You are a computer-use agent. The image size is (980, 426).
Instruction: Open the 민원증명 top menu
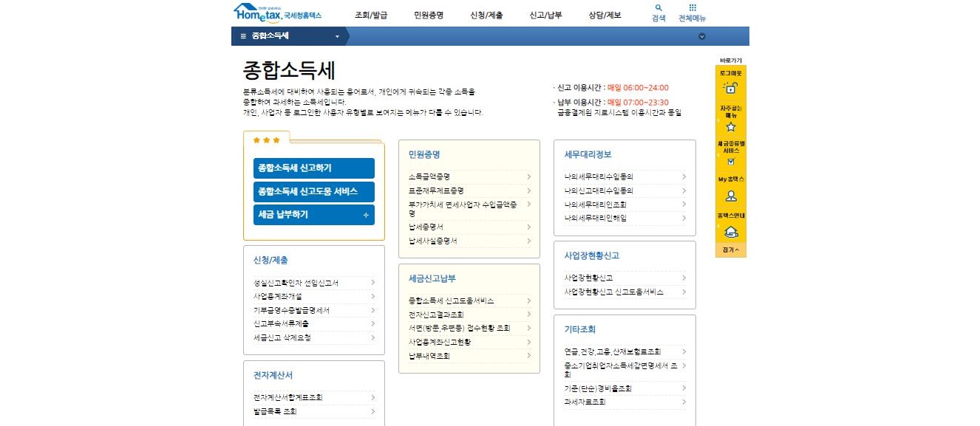[429, 15]
